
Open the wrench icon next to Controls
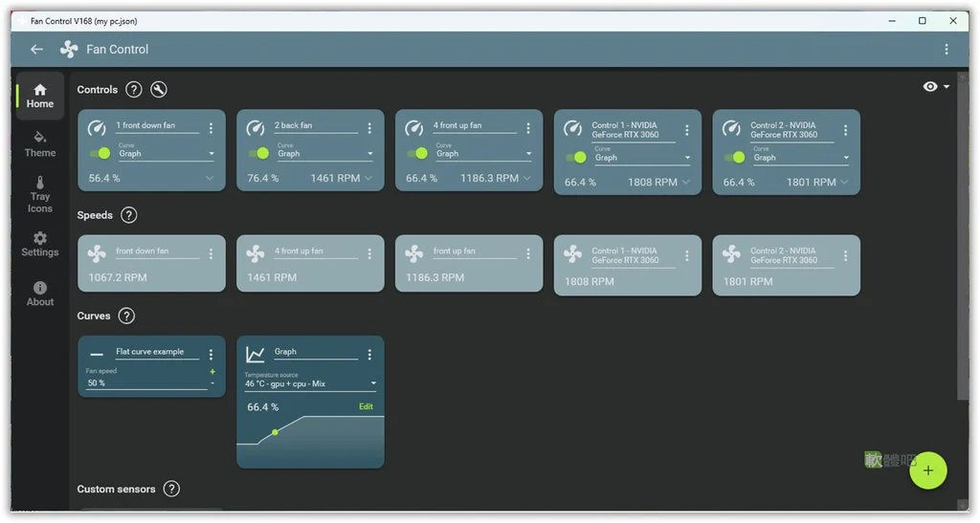159,89
